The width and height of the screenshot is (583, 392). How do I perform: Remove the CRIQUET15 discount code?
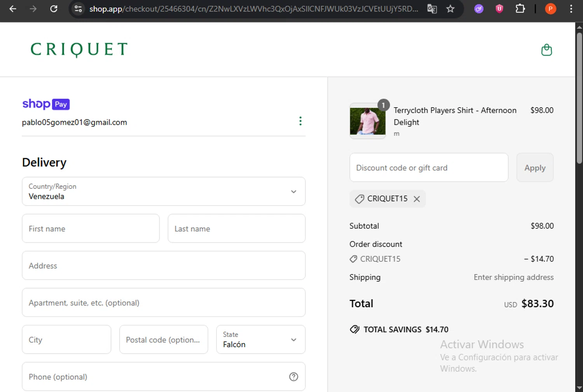[417, 199]
